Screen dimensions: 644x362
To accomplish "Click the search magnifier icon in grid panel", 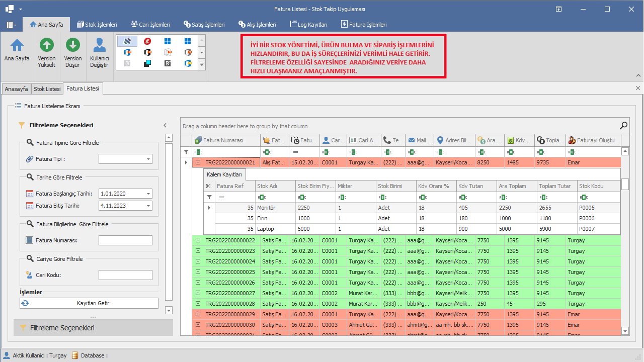I will point(623,126).
